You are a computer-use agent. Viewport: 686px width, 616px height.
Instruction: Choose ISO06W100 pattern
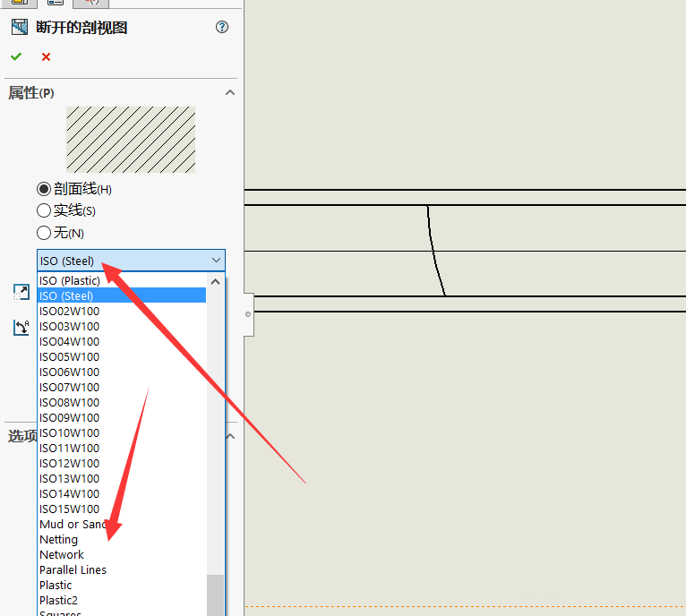122,372
